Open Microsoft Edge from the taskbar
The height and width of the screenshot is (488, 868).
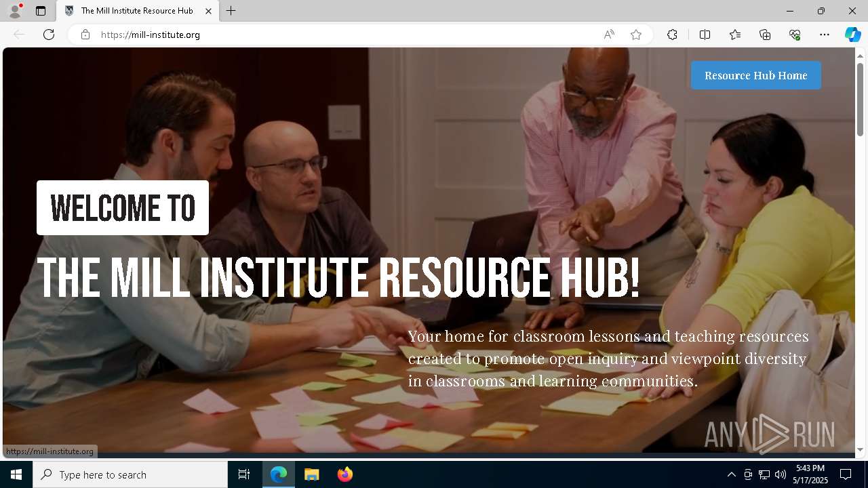[279, 474]
